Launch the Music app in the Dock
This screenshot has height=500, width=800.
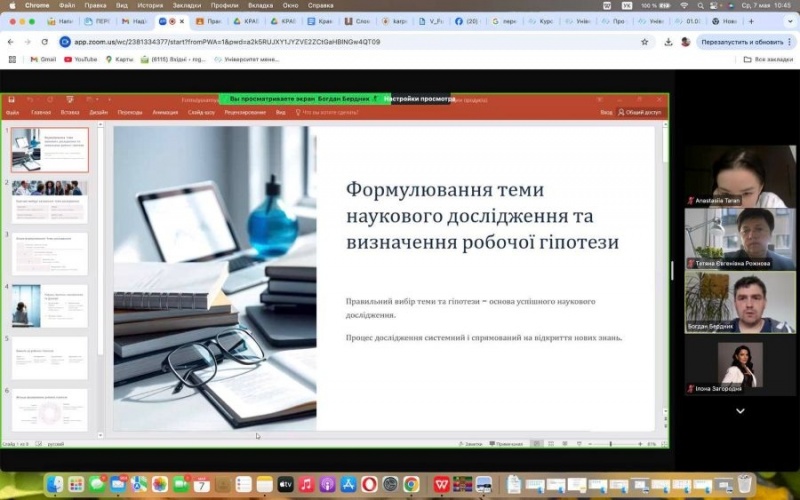coord(306,484)
